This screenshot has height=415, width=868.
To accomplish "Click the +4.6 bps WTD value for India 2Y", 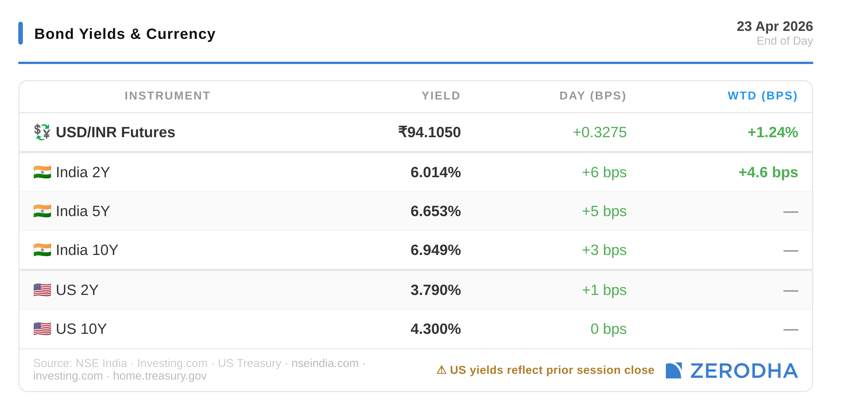I will pos(768,172).
